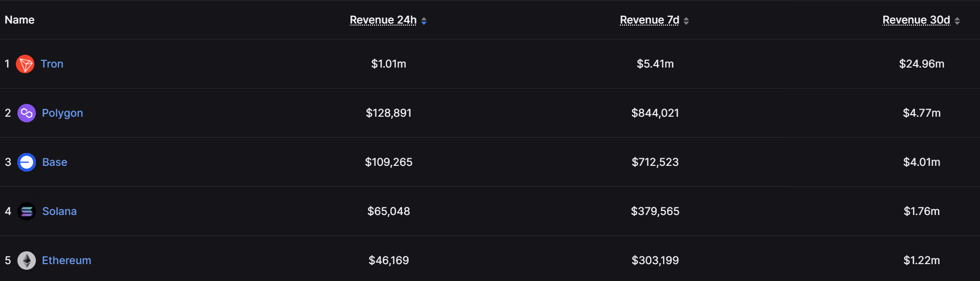Select Tron's $1.01m 24h revenue cell

pyautogui.click(x=388, y=64)
